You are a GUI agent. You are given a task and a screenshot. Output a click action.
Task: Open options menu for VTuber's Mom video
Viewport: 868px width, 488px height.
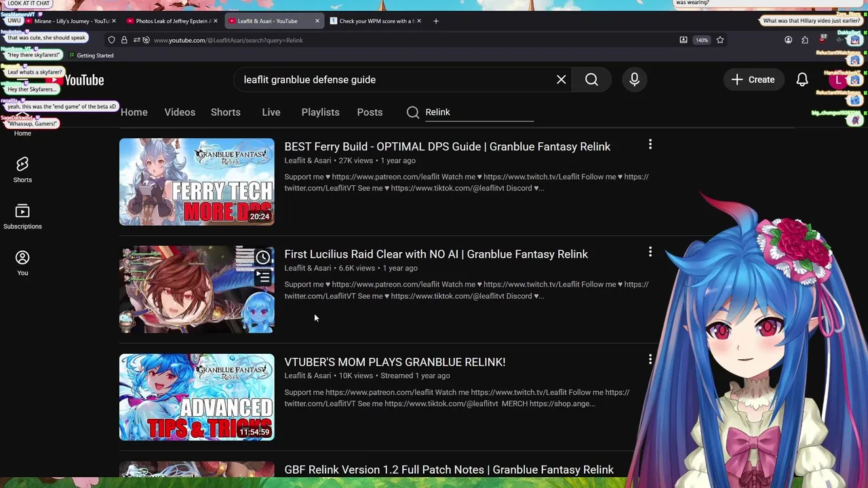pyautogui.click(x=650, y=359)
